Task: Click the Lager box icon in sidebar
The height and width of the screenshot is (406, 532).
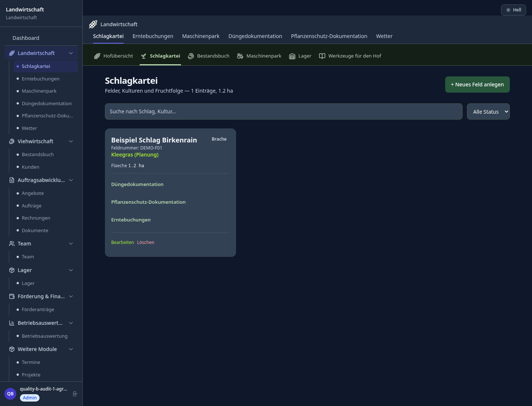Action: [12, 270]
